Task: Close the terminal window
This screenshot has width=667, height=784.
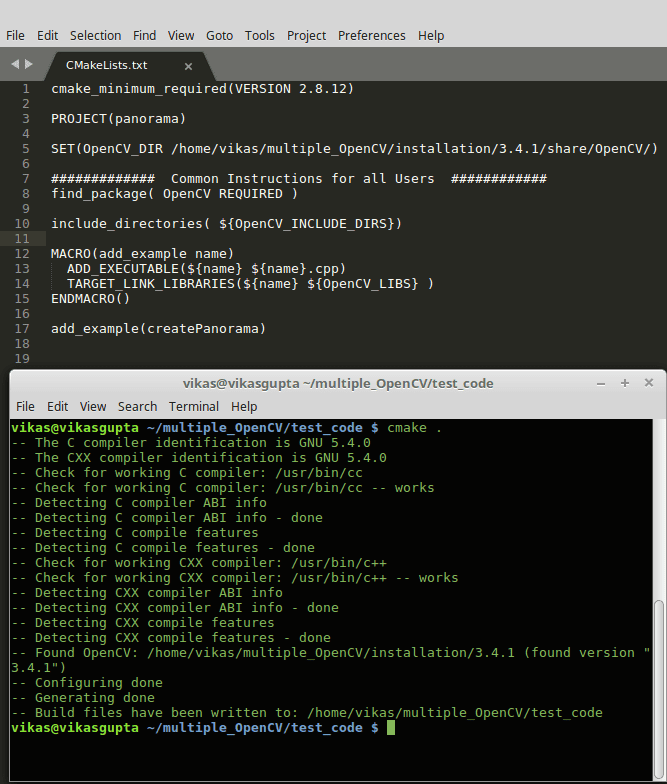Action: tap(649, 382)
